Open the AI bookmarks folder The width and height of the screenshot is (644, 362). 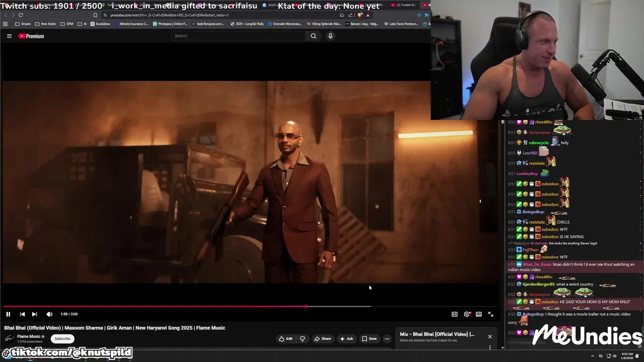tap(82, 24)
